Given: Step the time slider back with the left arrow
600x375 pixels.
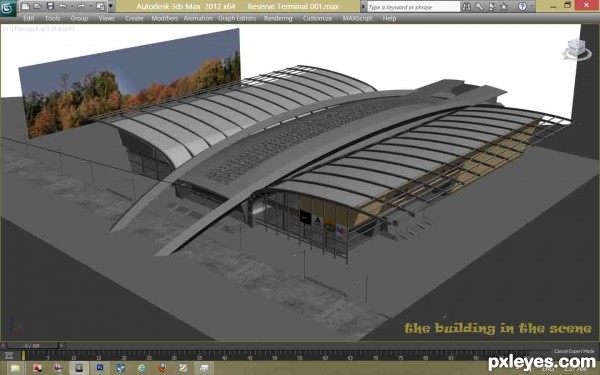Looking at the screenshot, I should coord(3,346).
